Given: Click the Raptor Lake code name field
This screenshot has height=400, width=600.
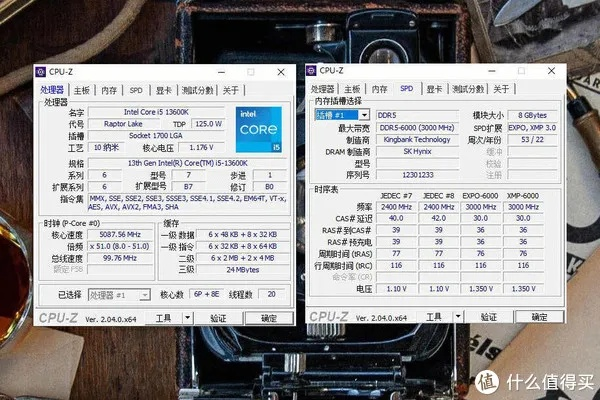Looking at the screenshot, I should click(123, 124).
